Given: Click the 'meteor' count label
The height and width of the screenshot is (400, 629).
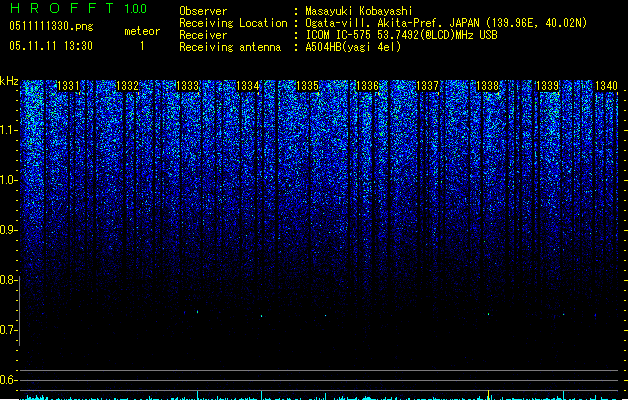Looking at the screenshot, I should (x=142, y=31).
